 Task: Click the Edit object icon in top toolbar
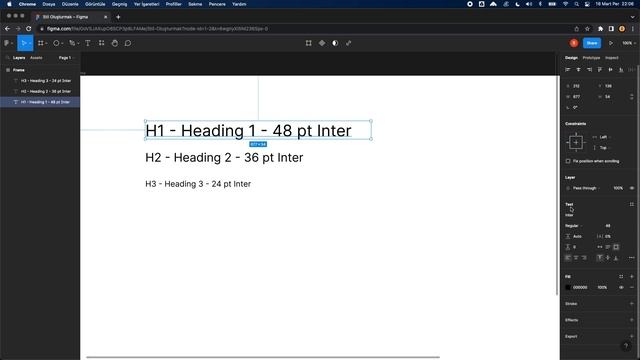[309, 43]
